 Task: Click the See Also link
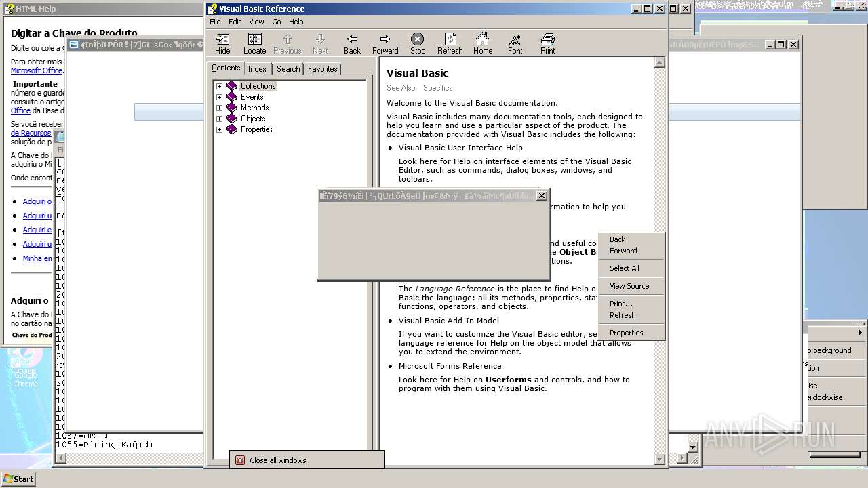point(401,88)
